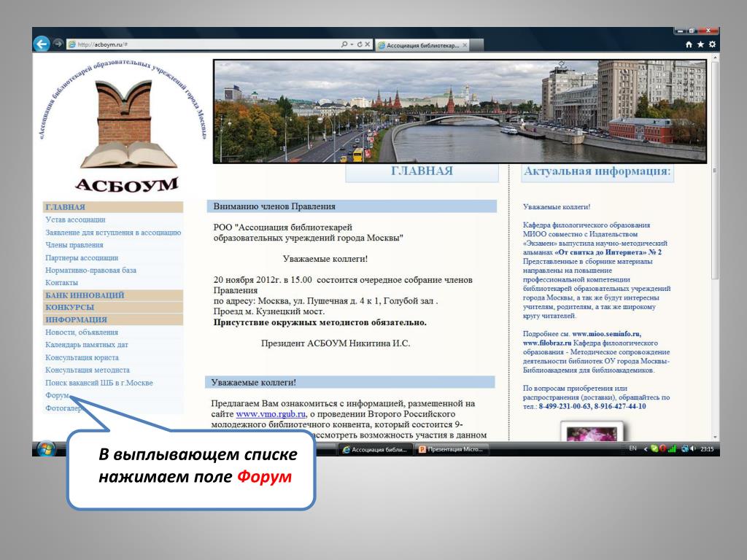Image resolution: width=747 pixels, height=560 pixels.
Task: Switch to Ассоциация библи... taskbar button
Action: (x=376, y=449)
